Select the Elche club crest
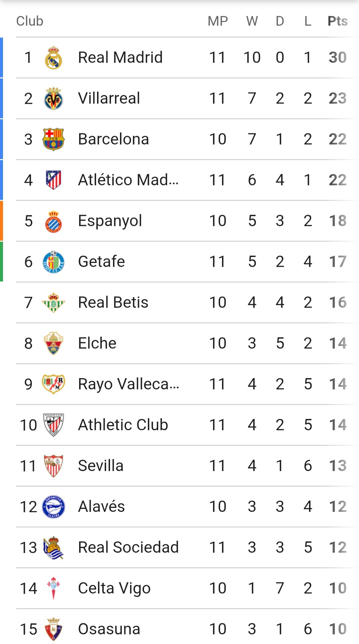This screenshot has width=359, height=644. [x=54, y=344]
